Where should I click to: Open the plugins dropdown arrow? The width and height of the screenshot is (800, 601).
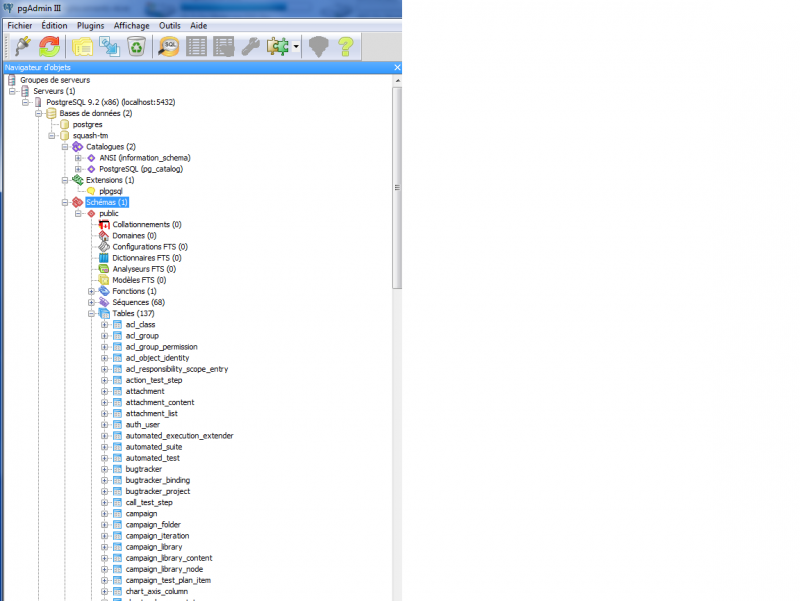(x=296, y=46)
